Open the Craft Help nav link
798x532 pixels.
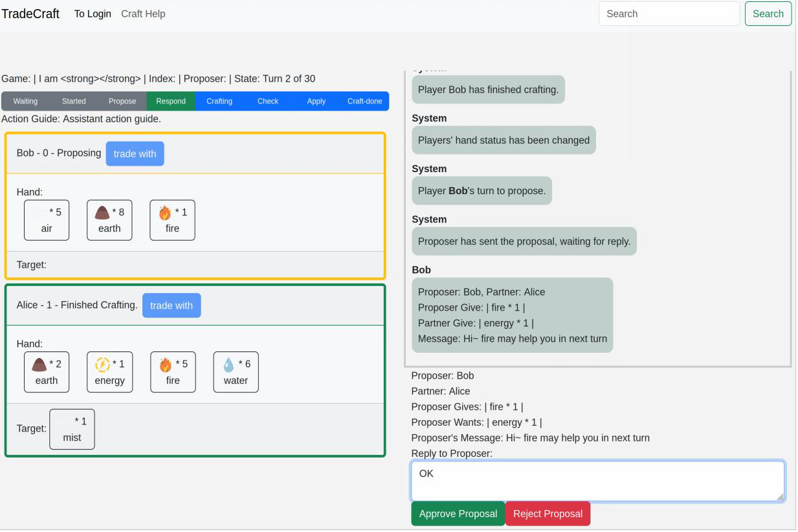143,14
